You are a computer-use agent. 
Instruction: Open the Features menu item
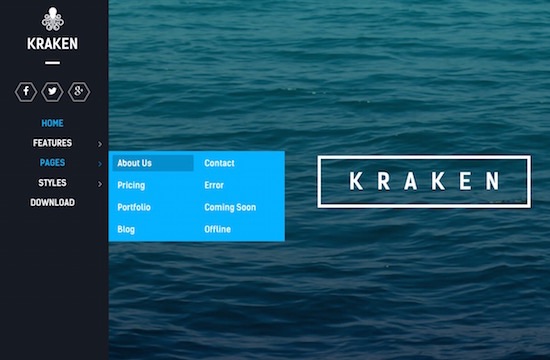[52, 143]
